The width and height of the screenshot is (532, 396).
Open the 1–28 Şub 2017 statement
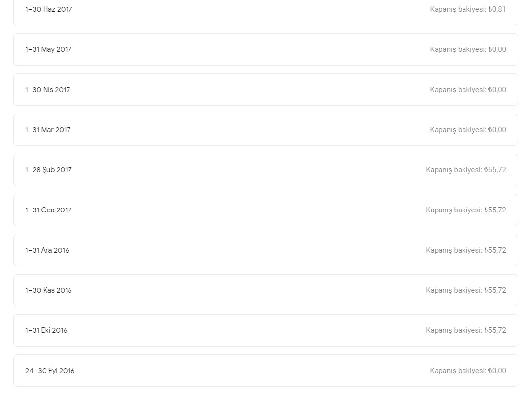tap(266, 170)
